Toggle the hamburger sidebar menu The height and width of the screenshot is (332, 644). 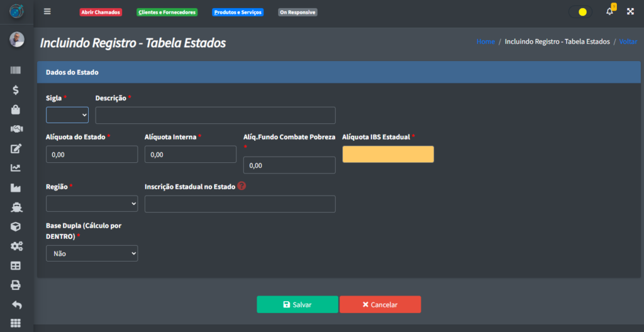tap(48, 12)
